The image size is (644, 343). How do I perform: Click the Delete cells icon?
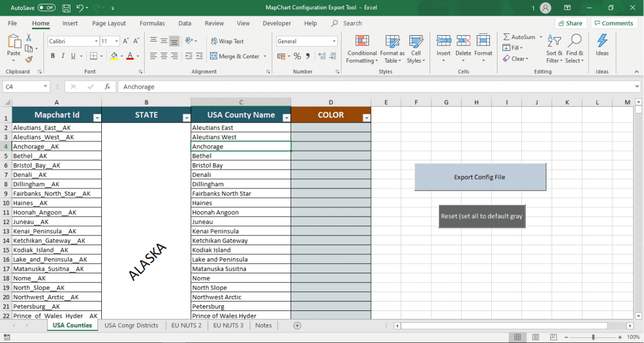click(x=464, y=41)
